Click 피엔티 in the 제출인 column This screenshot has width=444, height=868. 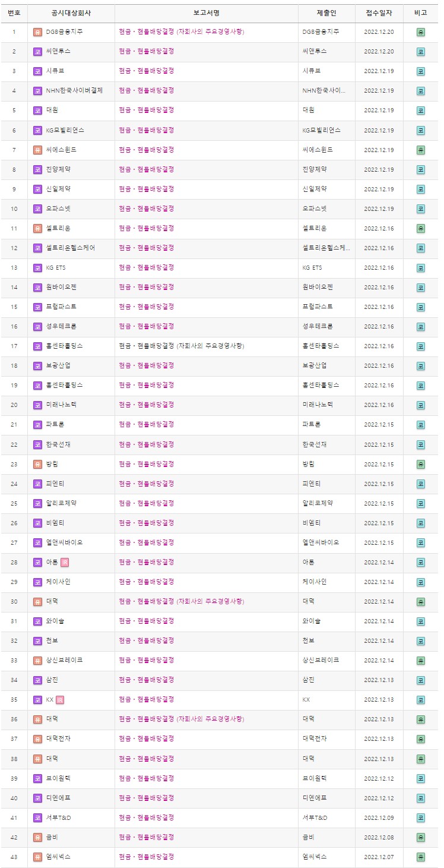312,484
